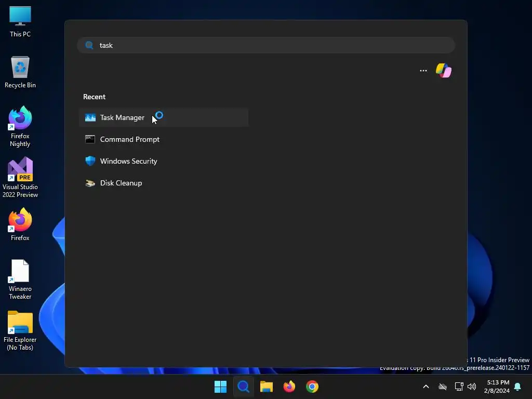Screen dimensions: 532x399
Task: Open network status tray icon
Action: (459, 387)
